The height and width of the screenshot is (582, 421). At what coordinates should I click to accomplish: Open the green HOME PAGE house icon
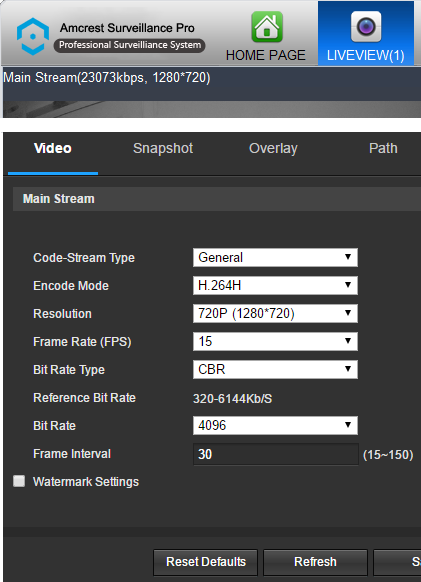click(x=267, y=26)
